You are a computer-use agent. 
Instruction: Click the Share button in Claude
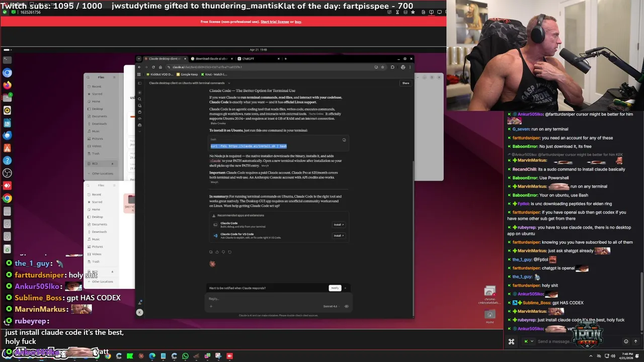(x=406, y=83)
